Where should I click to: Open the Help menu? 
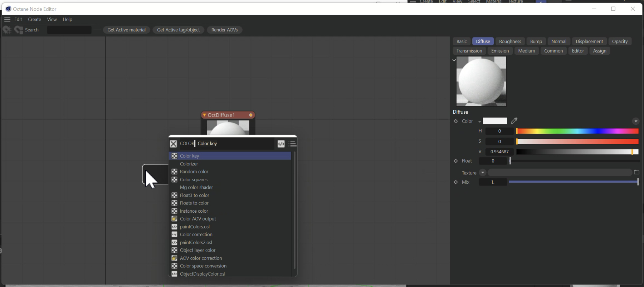(68, 19)
